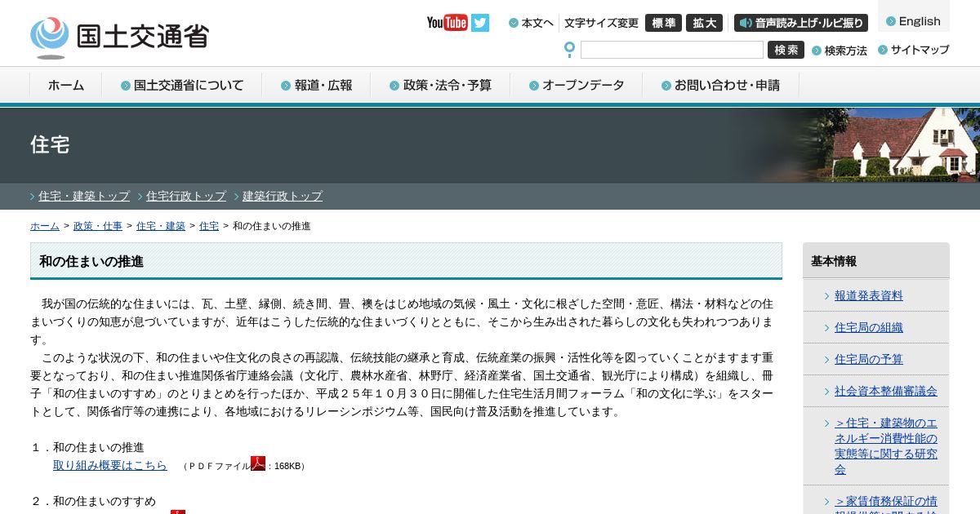The width and height of the screenshot is (980, 514).
Task: Open the YouTube channel icon
Action: 447,23
